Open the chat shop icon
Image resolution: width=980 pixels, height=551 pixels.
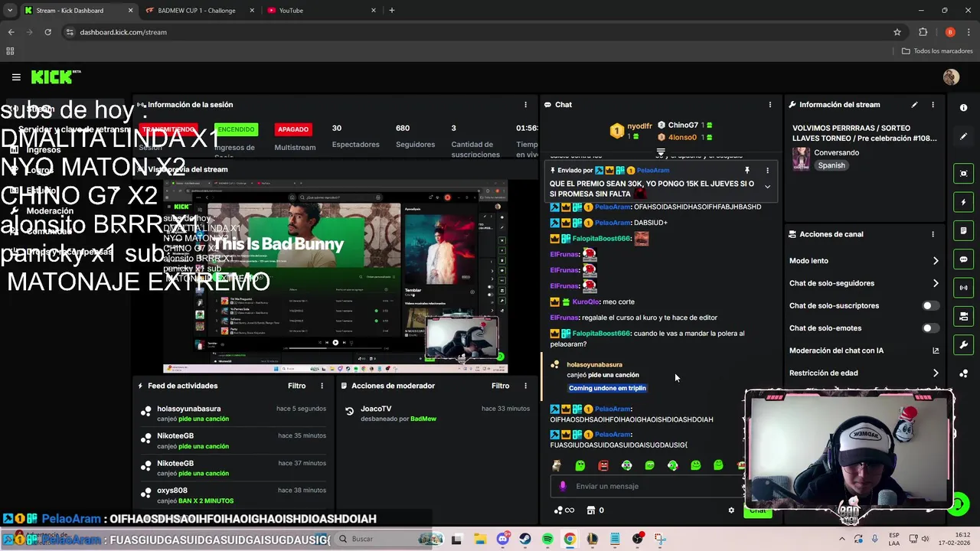(590, 510)
